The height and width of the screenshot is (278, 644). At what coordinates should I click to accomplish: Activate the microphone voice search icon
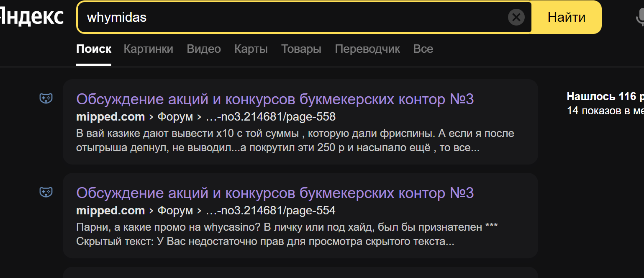(x=640, y=18)
